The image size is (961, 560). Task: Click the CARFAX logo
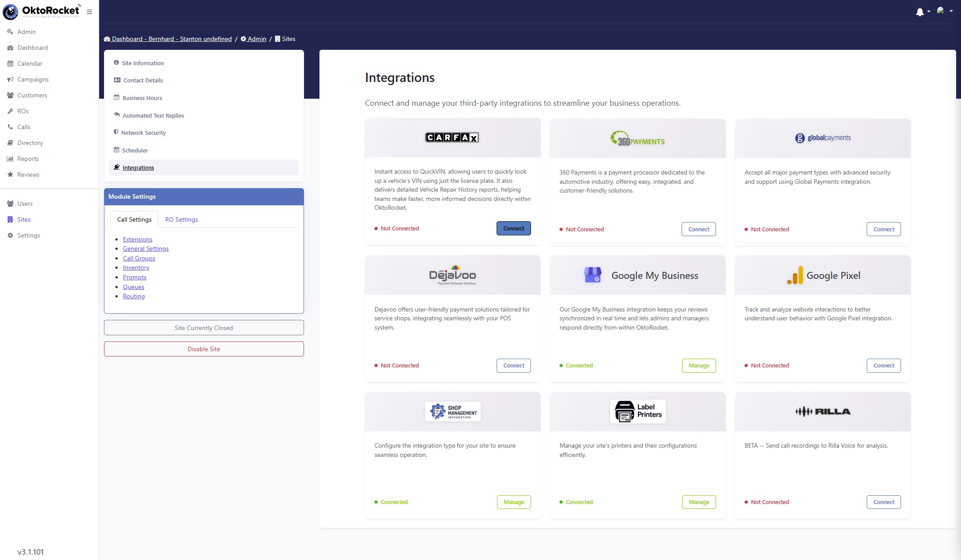click(x=452, y=137)
